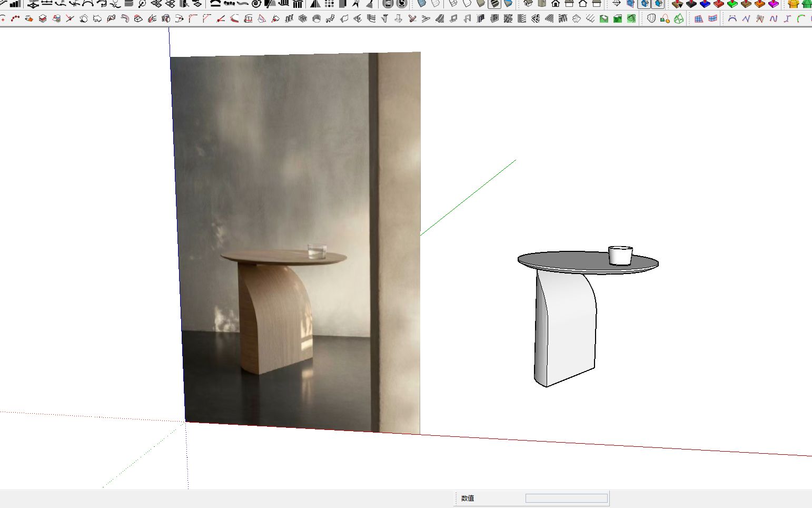
Task: Toggle Display Section Planes button
Action: 630,4
